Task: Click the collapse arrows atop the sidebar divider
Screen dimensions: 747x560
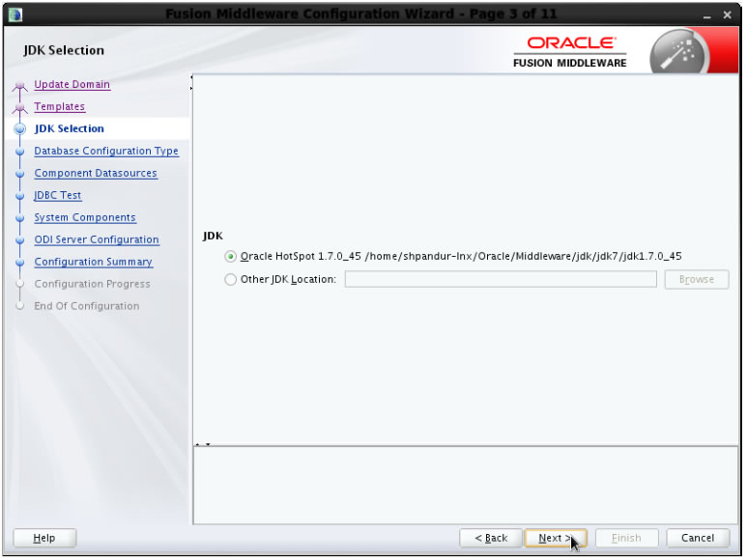Action: (x=191, y=82)
